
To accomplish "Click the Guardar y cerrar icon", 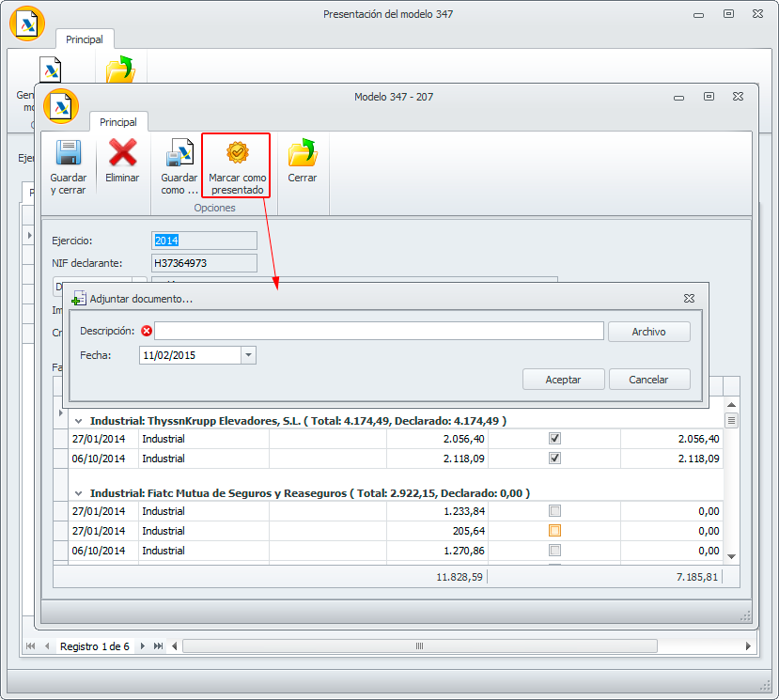I will pyautogui.click(x=68, y=153).
